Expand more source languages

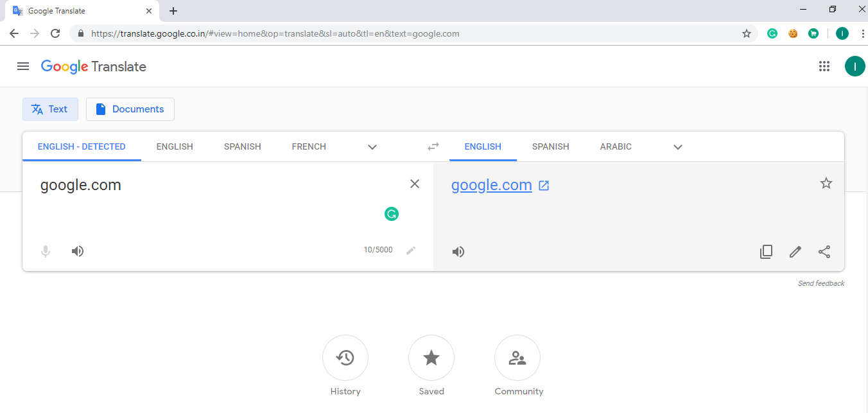(x=372, y=147)
